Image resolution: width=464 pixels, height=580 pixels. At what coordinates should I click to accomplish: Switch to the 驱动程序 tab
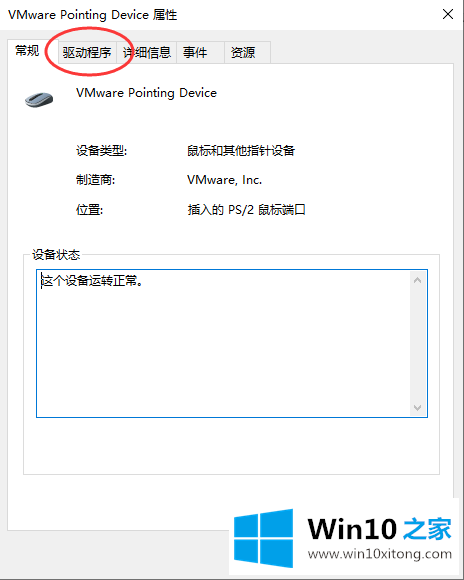coord(87,53)
